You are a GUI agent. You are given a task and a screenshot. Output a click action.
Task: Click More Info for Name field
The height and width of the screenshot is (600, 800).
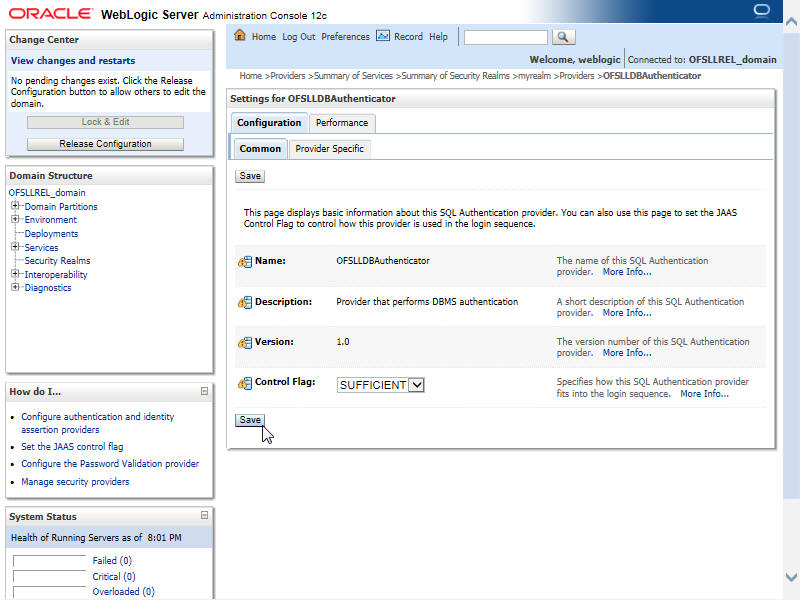point(627,272)
